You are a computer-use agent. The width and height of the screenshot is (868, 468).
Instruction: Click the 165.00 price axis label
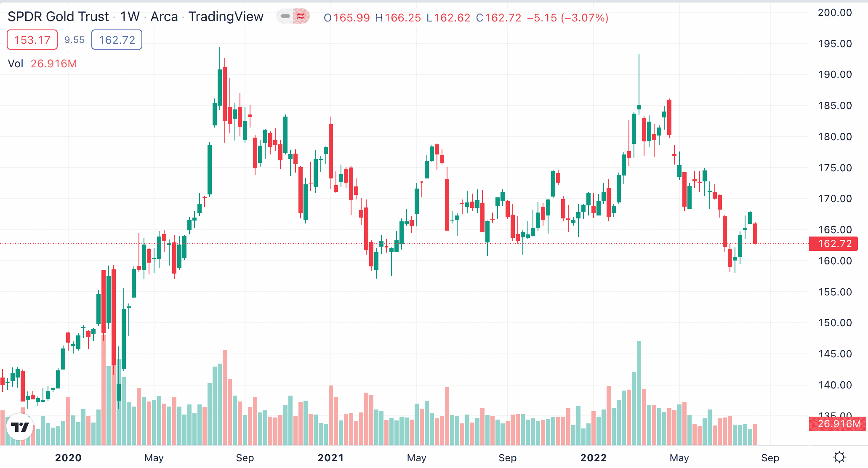click(x=835, y=230)
